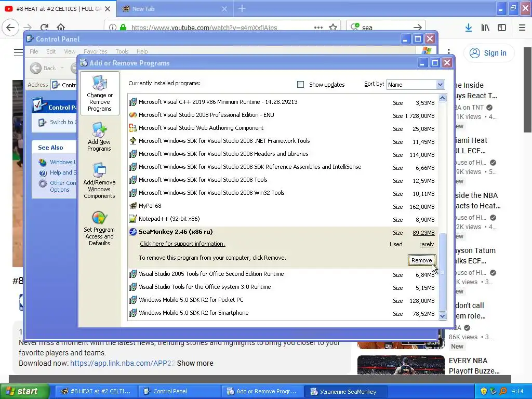Viewport: 532px width, 399px height.
Task: Click Remove button for SeaMonkey
Action: [422, 260]
